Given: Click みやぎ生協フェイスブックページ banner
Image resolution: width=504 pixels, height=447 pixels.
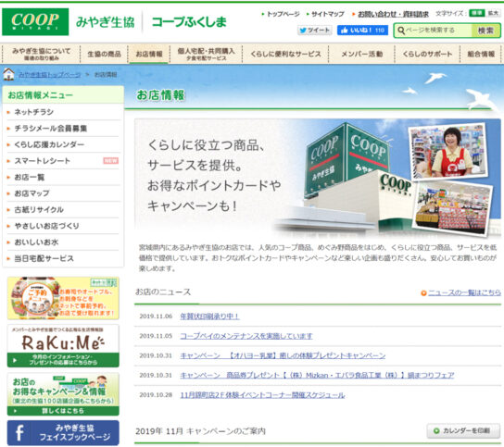Looking at the screenshot, I should [x=63, y=432].
